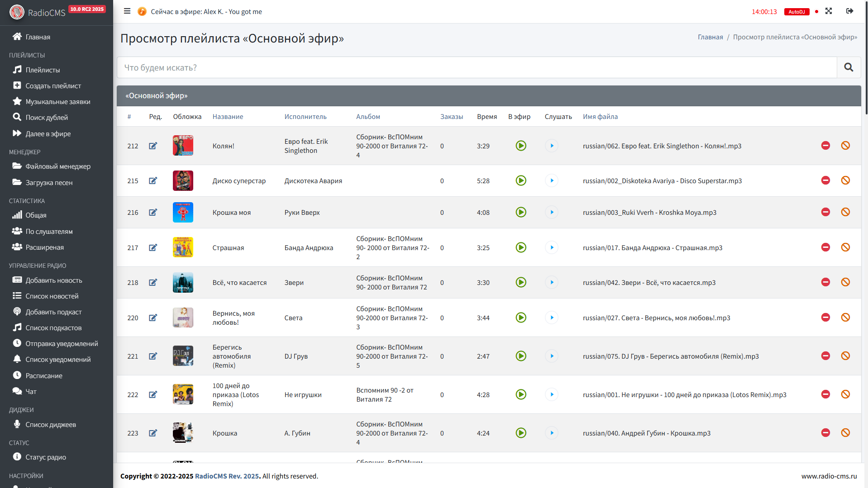
Task: Click the fullscreen expand icon
Action: [829, 11]
